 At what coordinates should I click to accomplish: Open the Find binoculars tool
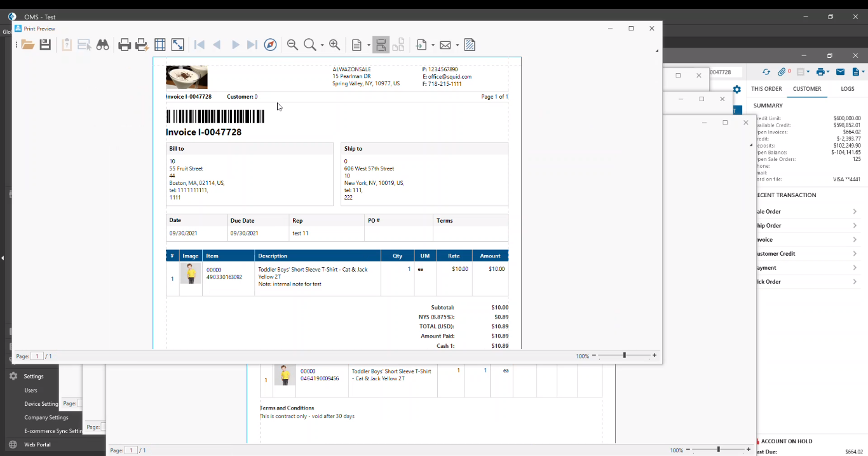(102, 45)
